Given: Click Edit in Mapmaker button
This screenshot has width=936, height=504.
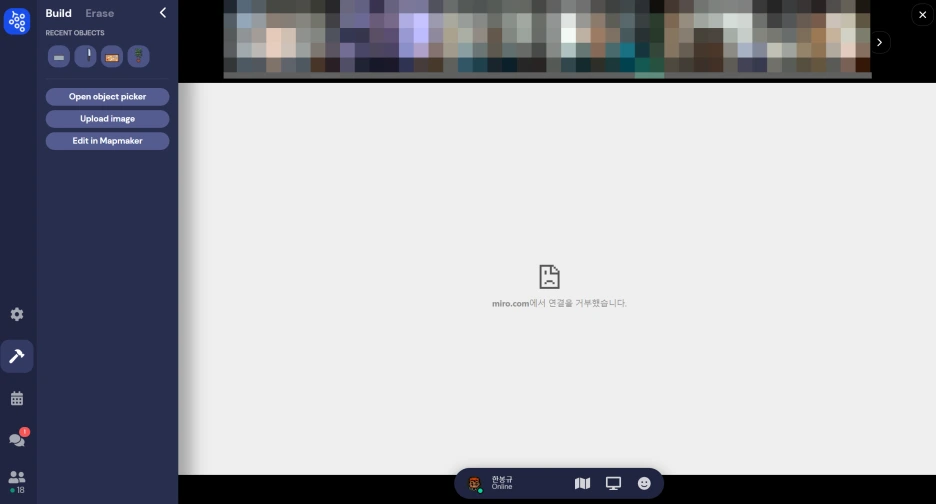Looking at the screenshot, I should pyautogui.click(x=107, y=141).
